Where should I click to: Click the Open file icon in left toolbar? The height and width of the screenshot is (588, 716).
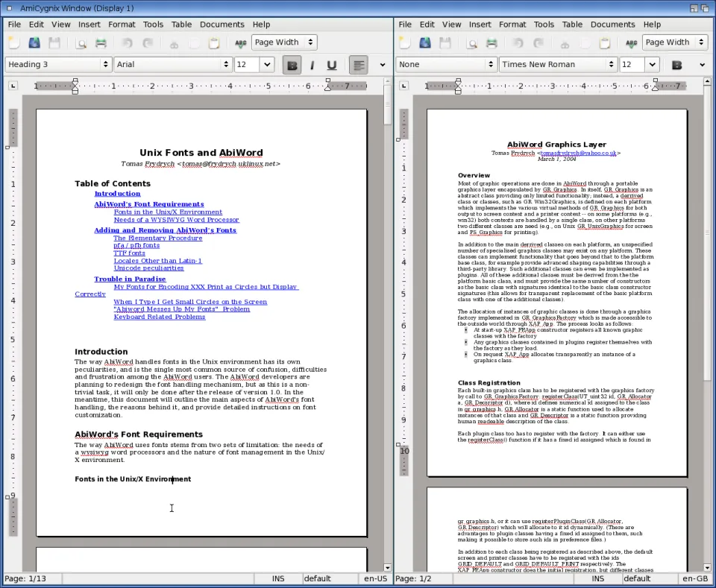tap(34, 43)
